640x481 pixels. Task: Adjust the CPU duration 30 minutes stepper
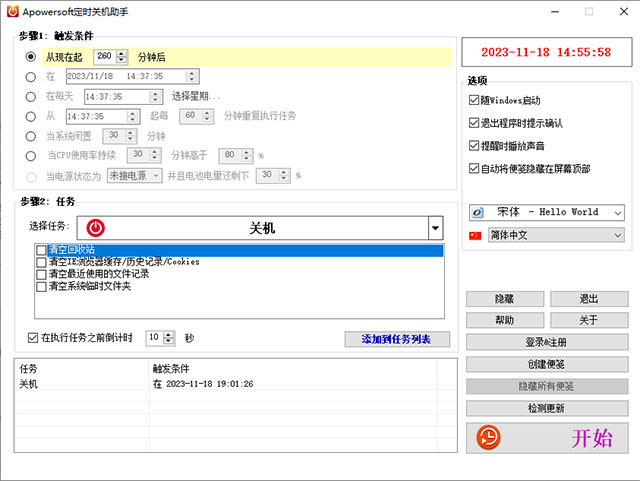tap(154, 155)
